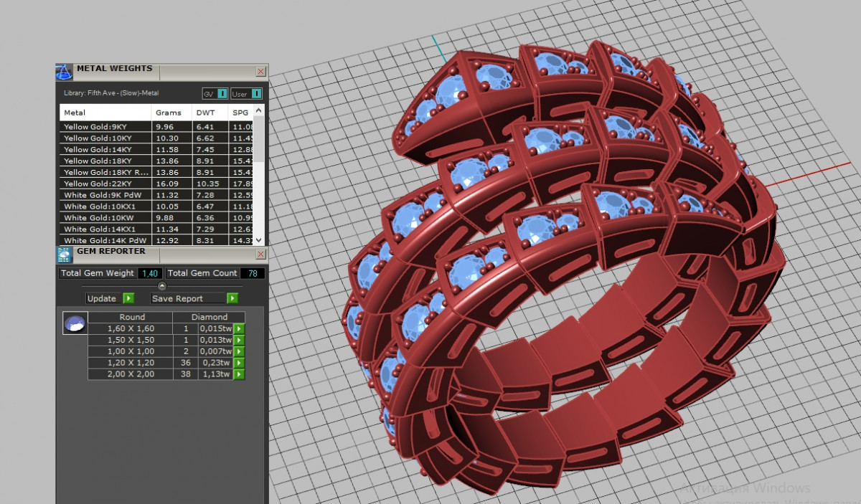Click the Save Report button label
The image size is (861, 504).
tap(177, 298)
